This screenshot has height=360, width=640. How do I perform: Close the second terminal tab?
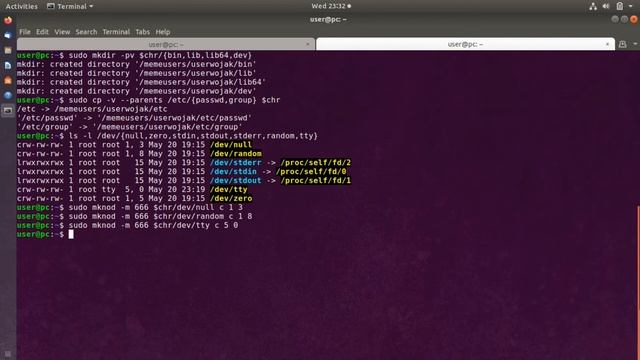click(607, 44)
